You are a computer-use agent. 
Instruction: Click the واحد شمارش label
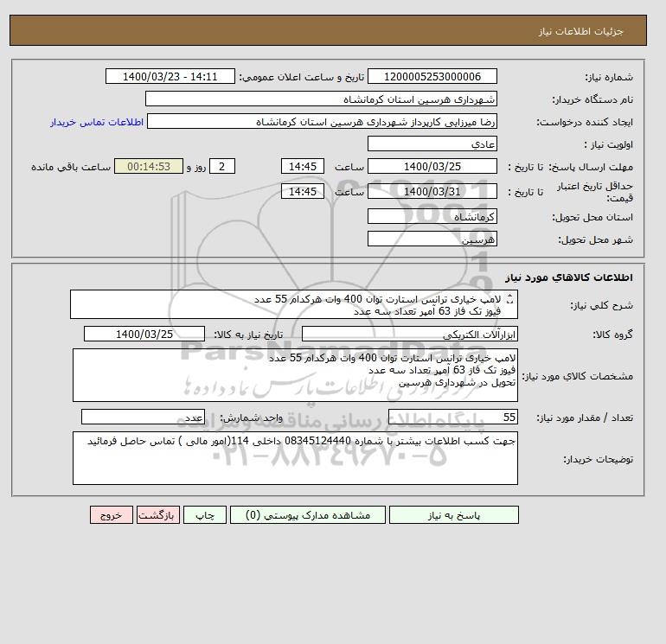(x=252, y=418)
